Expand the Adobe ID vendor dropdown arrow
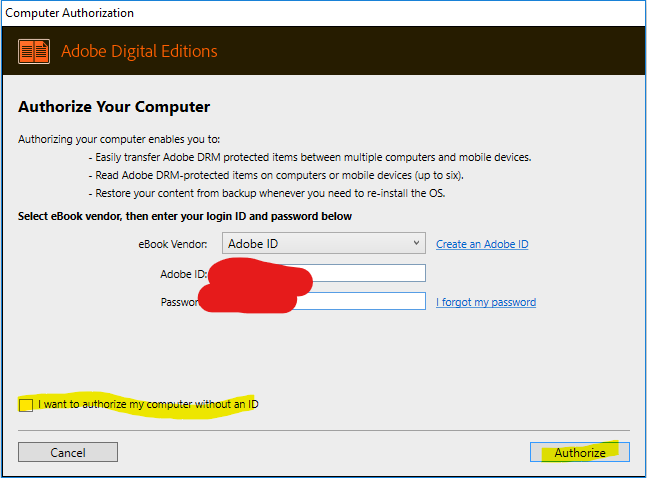This screenshot has height=478, width=647. (x=417, y=243)
